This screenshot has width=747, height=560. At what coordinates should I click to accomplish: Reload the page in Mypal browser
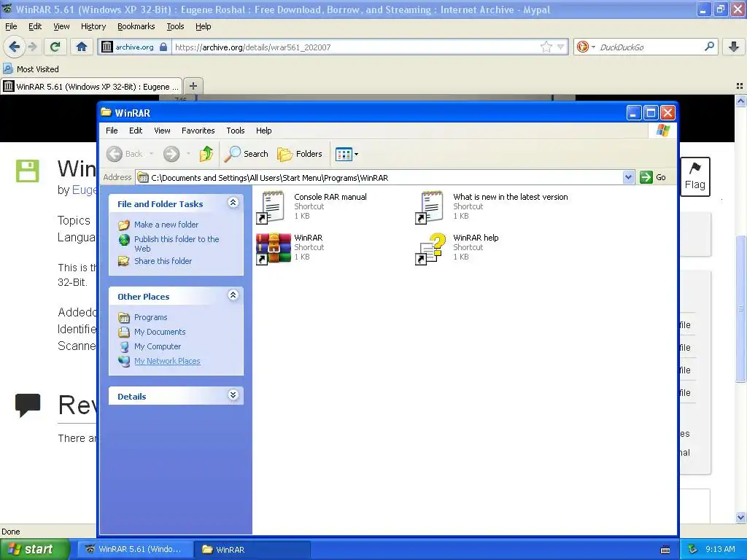[55, 47]
